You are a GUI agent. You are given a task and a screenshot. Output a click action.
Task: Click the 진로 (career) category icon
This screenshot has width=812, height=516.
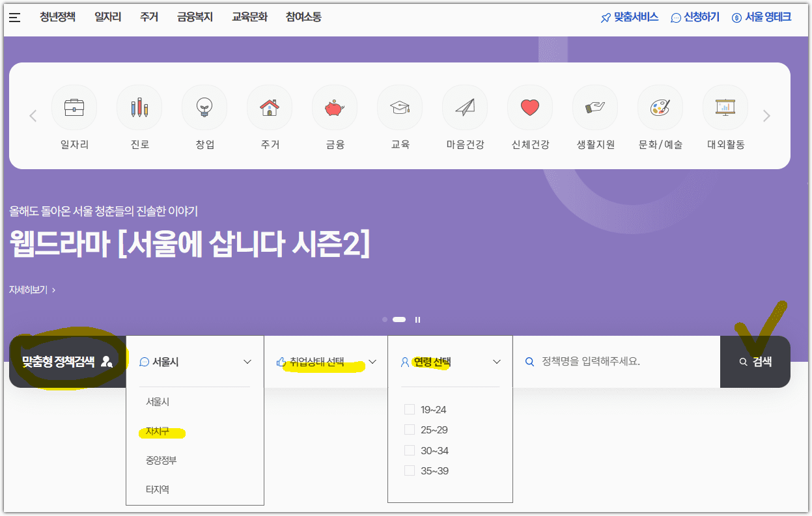pyautogui.click(x=139, y=107)
